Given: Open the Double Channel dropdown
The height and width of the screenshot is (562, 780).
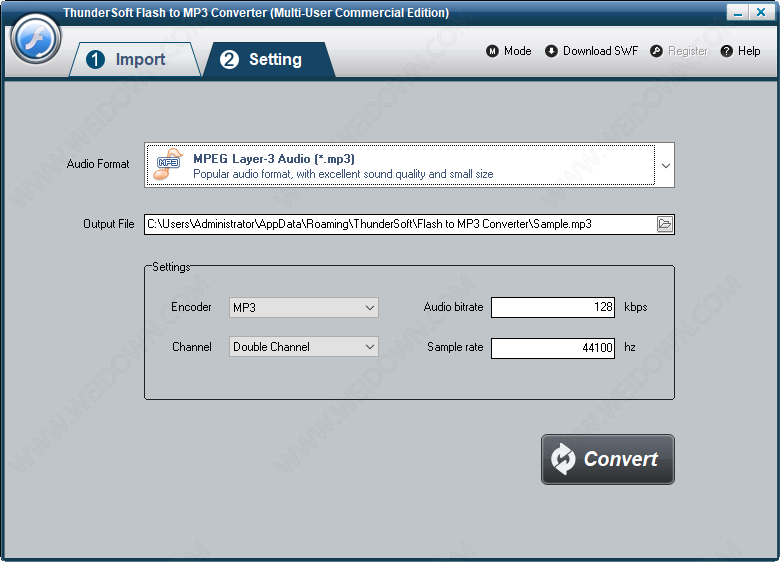Looking at the screenshot, I should click(x=303, y=347).
